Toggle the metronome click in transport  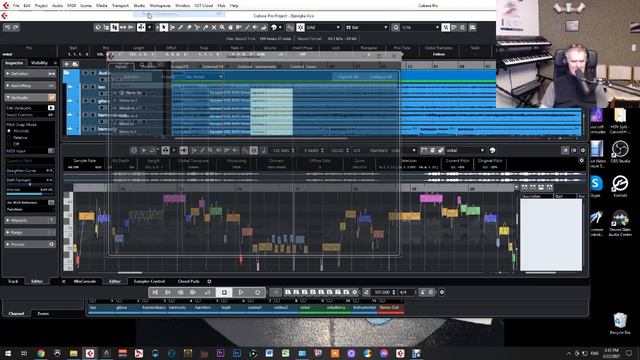[x=423, y=292]
